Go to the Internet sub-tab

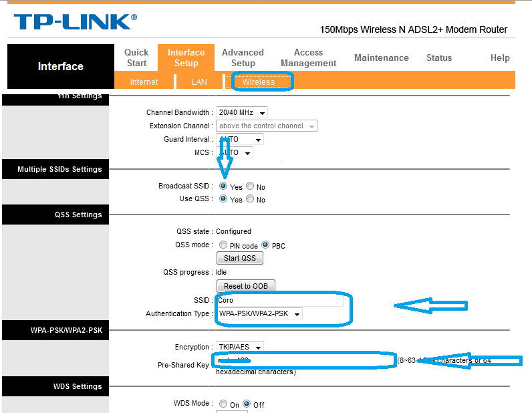point(144,82)
